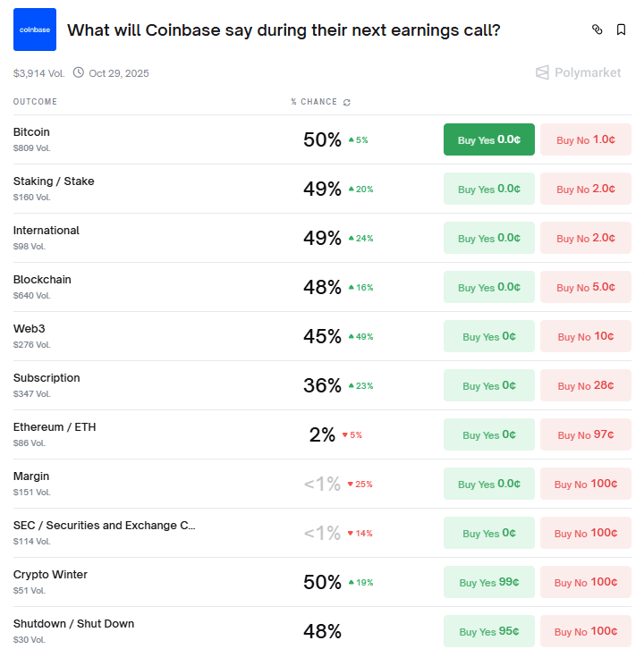The height and width of the screenshot is (649, 644).
Task: Buy No on Ethereum / ETH
Action: point(585,434)
